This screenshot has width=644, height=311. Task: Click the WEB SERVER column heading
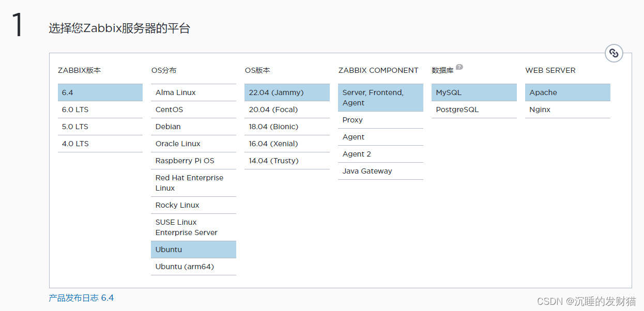coord(550,70)
